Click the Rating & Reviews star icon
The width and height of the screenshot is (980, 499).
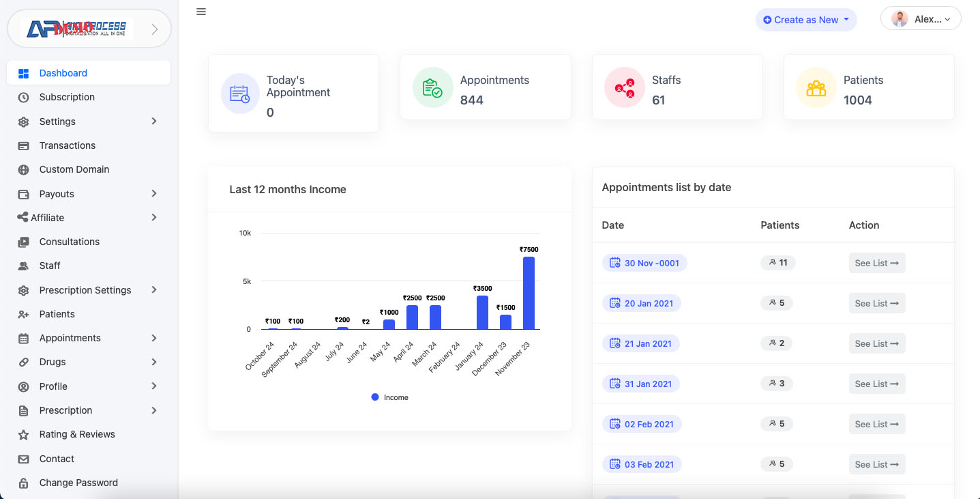click(x=24, y=435)
